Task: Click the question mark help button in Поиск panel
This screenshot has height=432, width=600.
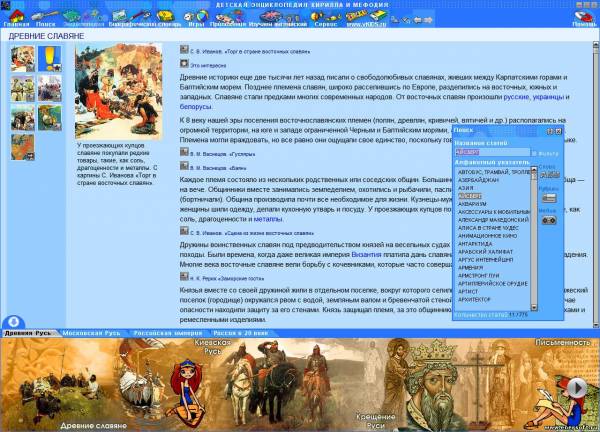Action: coord(550,131)
